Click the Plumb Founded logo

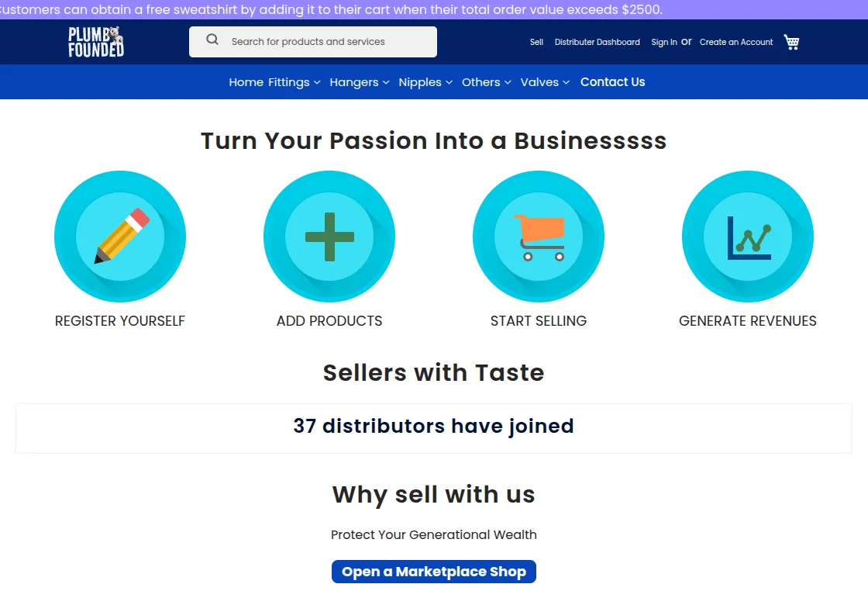pyautogui.click(x=95, y=41)
